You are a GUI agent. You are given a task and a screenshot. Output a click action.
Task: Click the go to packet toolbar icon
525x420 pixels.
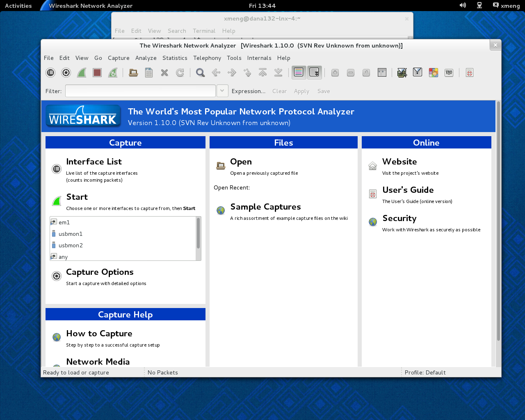point(247,73)
